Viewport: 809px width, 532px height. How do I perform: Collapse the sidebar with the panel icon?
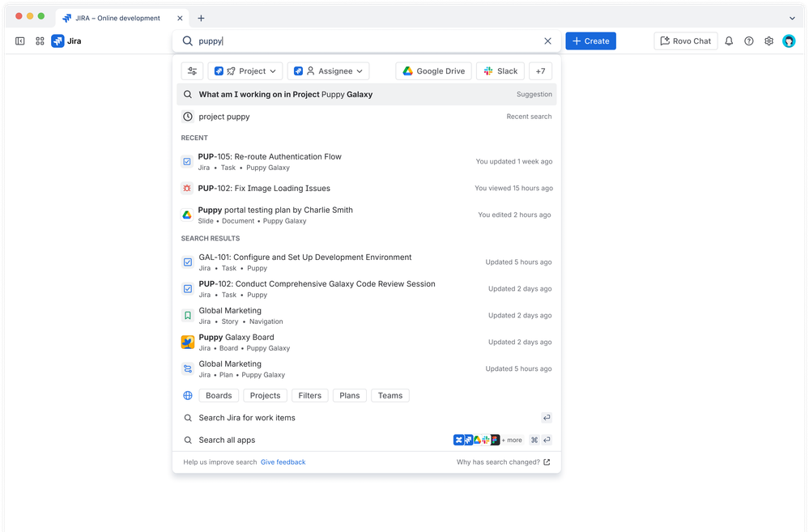20,41
